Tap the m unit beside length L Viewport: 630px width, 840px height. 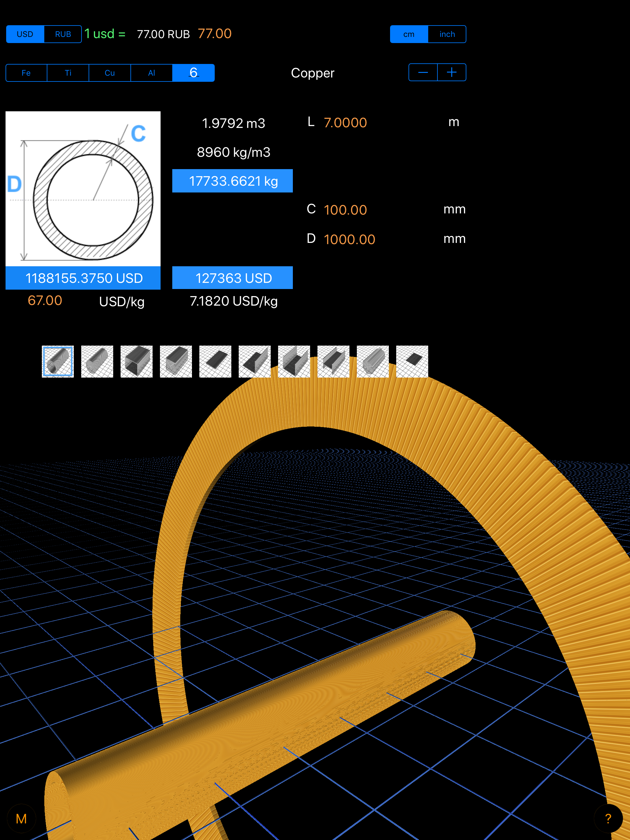454,122
